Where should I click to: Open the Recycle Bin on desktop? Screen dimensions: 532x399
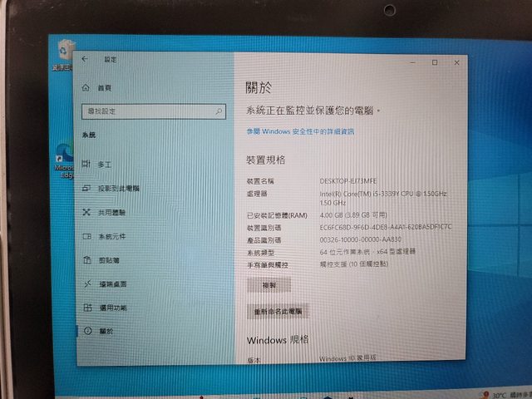coord(64,52)
